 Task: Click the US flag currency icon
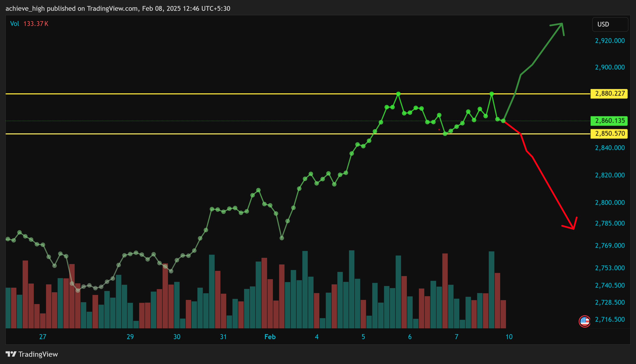584,321
